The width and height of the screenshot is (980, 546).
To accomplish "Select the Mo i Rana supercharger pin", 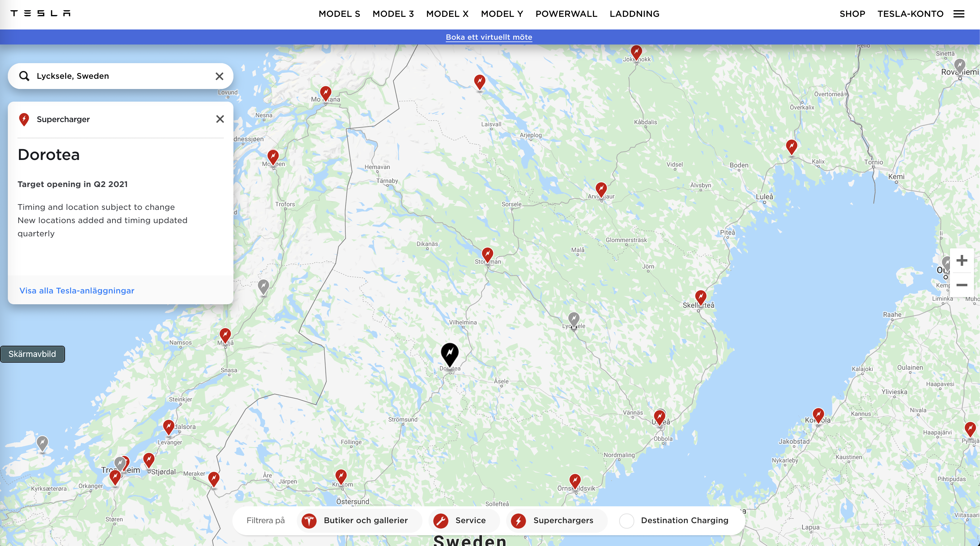I will pos(325,93).
